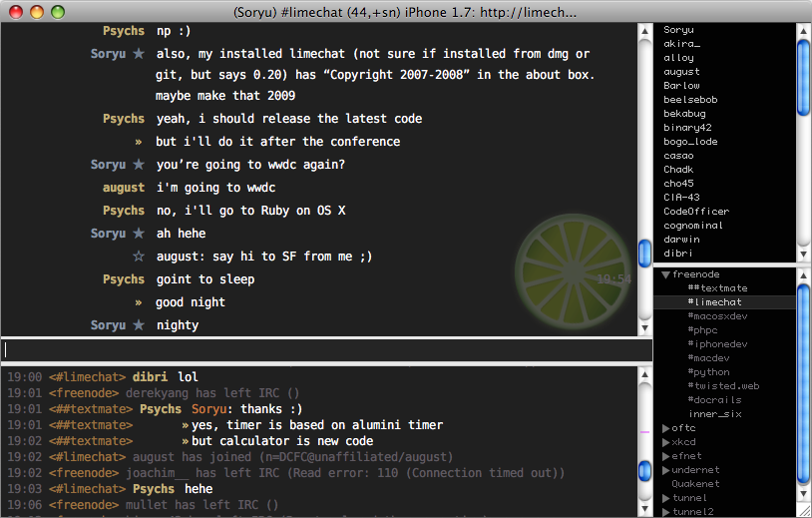Image resolution: width=812 pixels, height=518 pixels.
Task: Switch to #macdev channel
Action: [x=708, y=358]
